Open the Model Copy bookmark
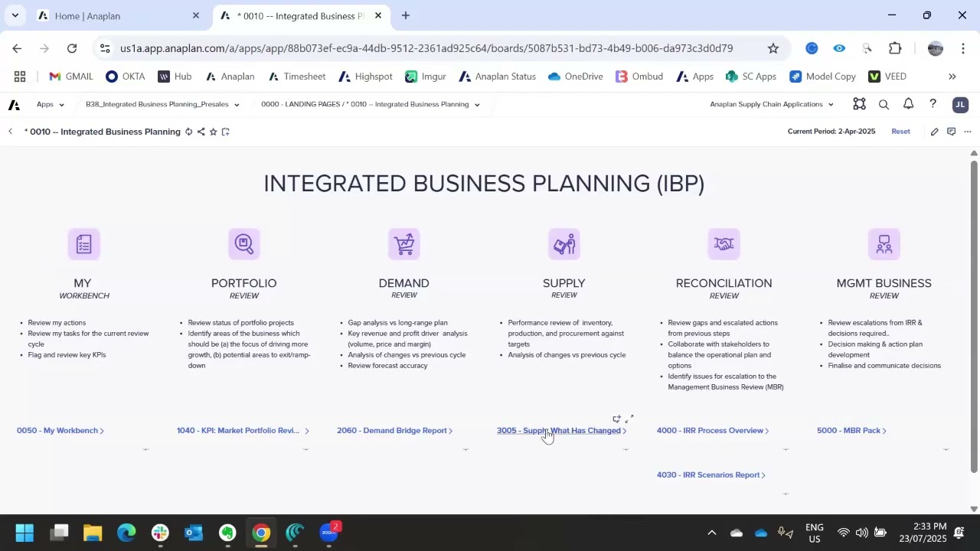Viewport: 980px width, 551px height. click(x=823, y=77)
